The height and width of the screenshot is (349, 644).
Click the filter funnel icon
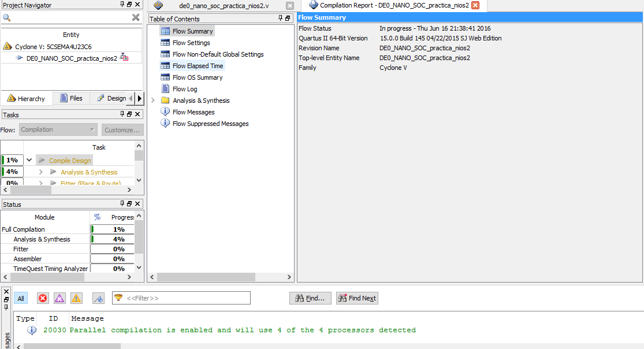pos(118,298)
